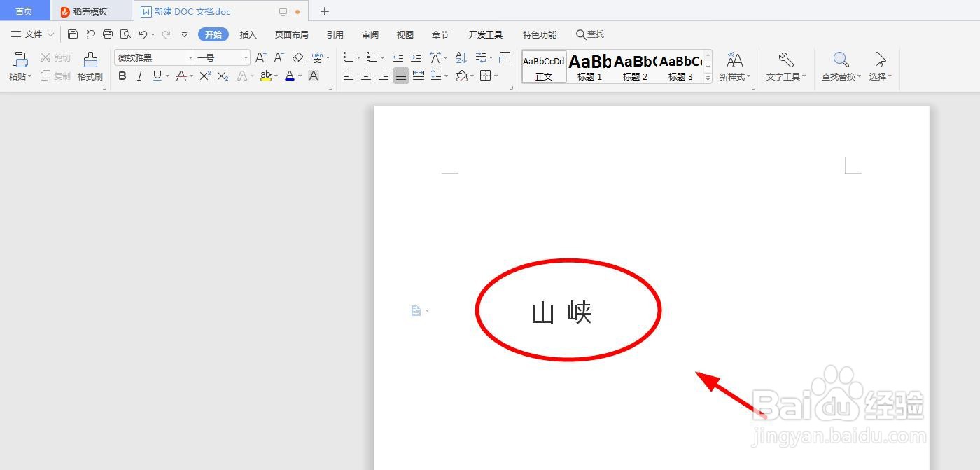This screenshot has width=980, height=470.
Task: Expand the 文件 menu chevron
Action: point(50,34)
